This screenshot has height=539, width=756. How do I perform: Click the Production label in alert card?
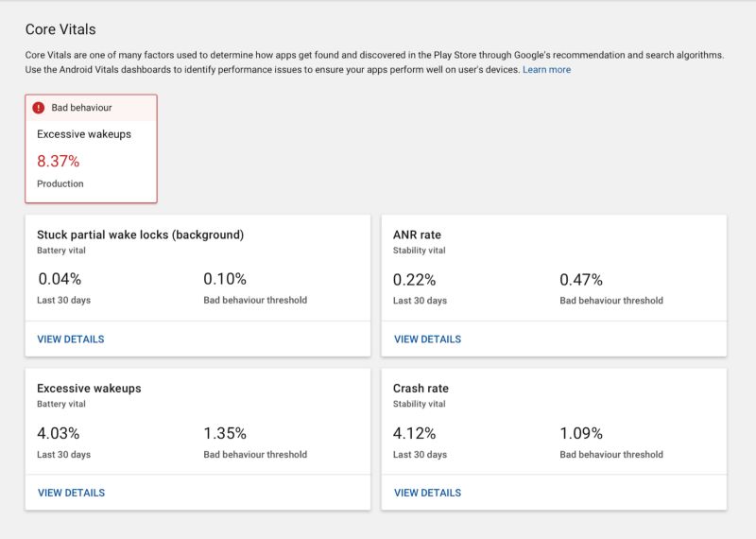[x=60, y=183]
